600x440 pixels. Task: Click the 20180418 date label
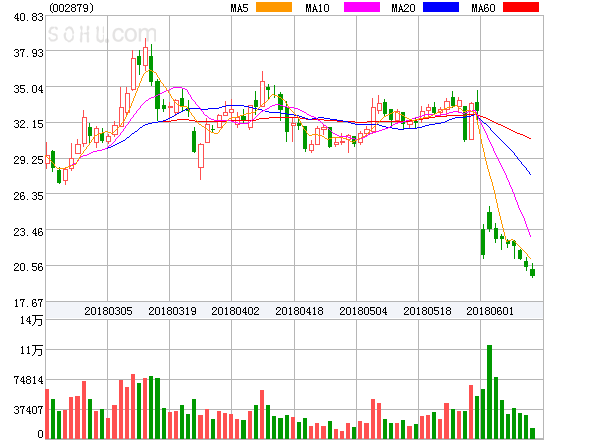click(299, 311)
